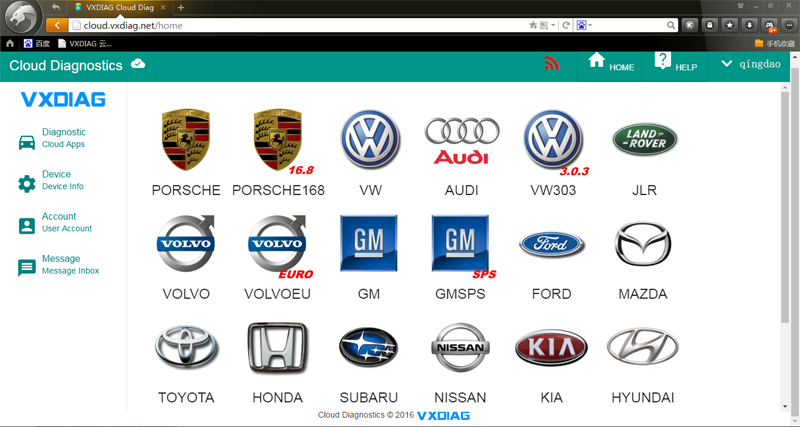Click the person icon for Account
This screenshot has width=800, height=427.
pos(27,225)
